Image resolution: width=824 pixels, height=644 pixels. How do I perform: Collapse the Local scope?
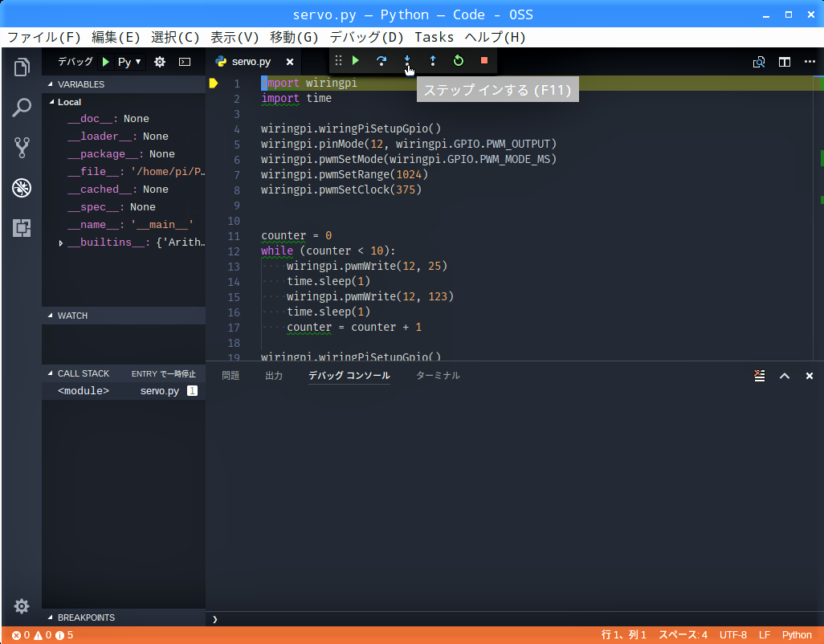click(124, 102)
